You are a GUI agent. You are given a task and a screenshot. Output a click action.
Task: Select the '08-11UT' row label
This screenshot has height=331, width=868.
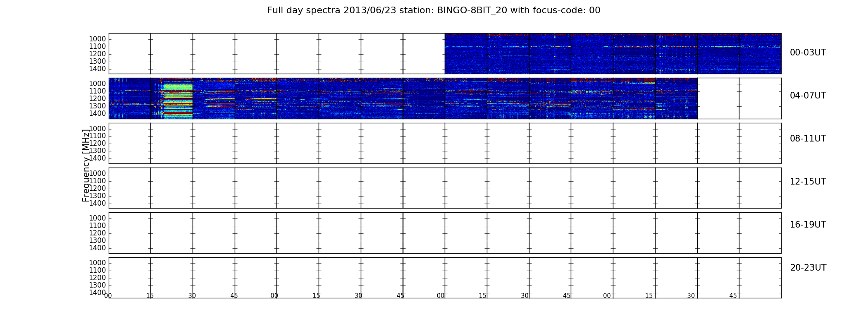coord(808,139)
